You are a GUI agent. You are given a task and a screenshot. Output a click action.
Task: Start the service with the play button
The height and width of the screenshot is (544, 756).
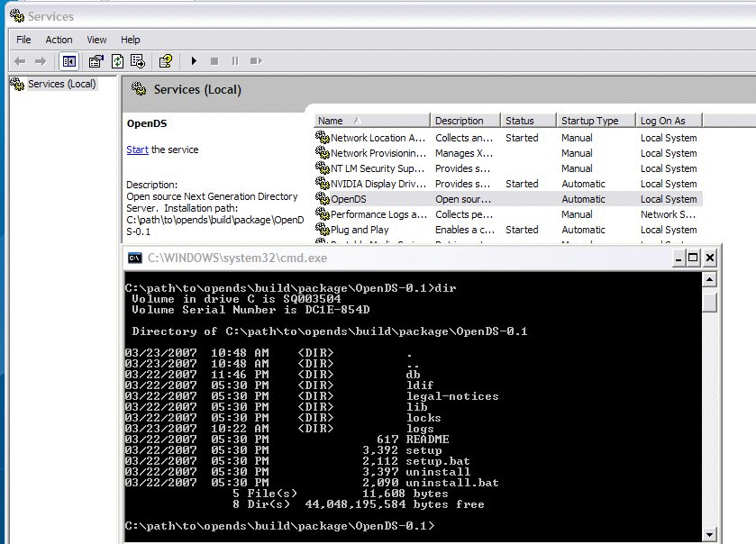(194, 61)
